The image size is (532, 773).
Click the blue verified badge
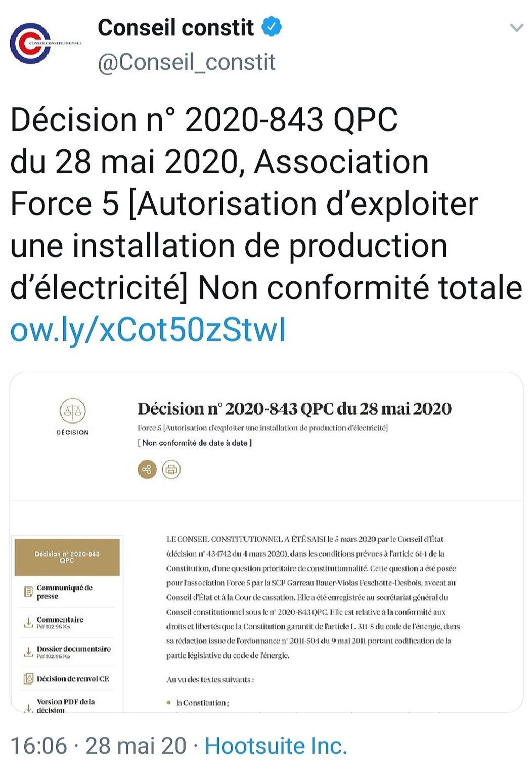(271, 27)
